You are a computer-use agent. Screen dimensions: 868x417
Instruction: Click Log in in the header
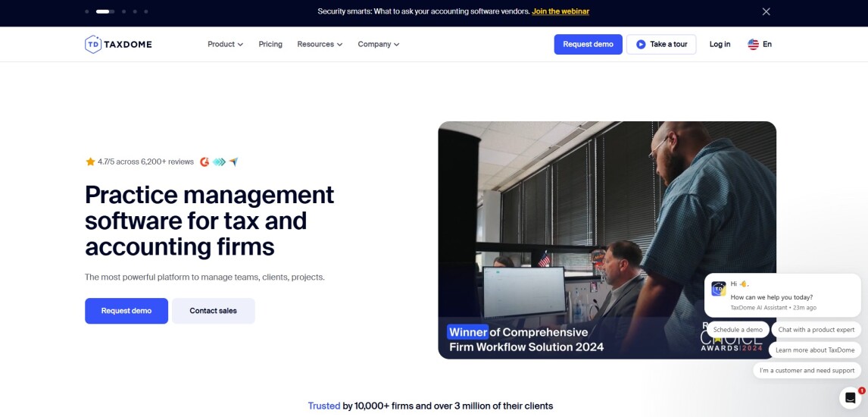(x=720, y=44)
